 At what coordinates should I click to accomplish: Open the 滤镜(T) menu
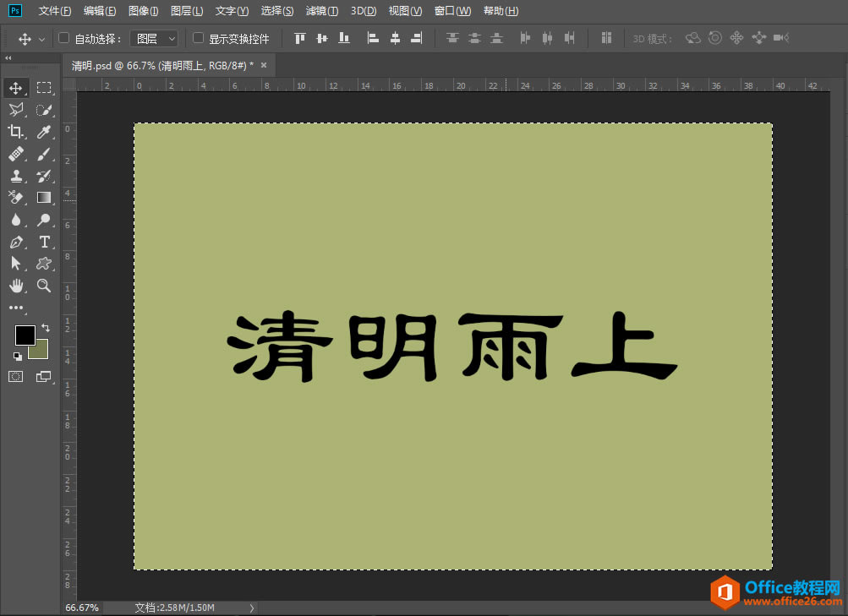(x=322, y=11)
